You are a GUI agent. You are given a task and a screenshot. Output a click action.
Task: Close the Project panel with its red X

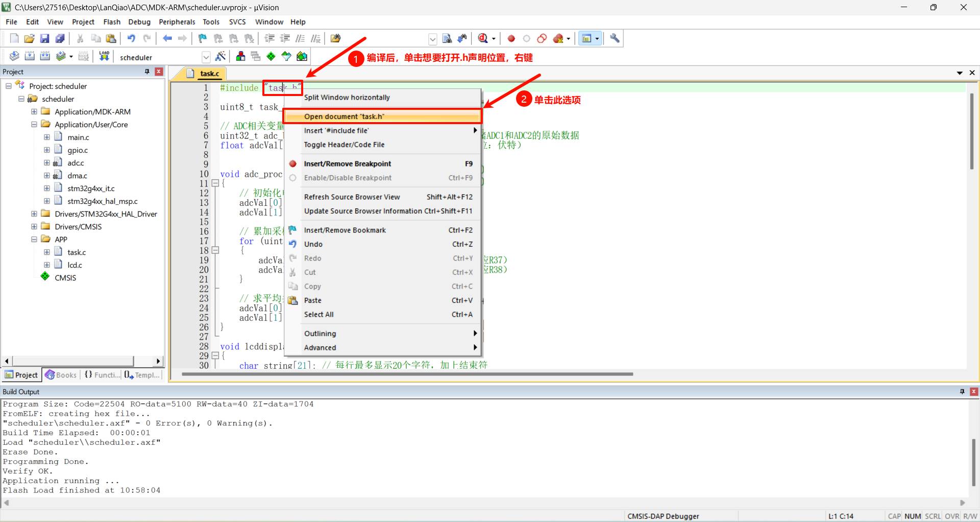tap(159, 72)
